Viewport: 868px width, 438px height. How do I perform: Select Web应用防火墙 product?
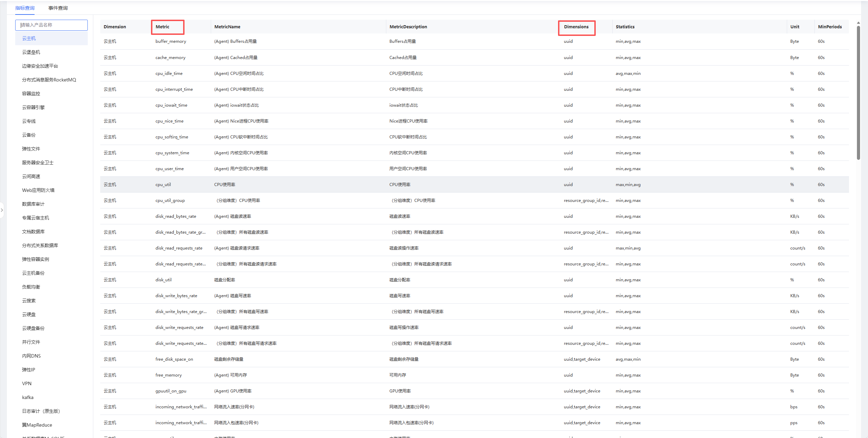click(x=38, y=190)
